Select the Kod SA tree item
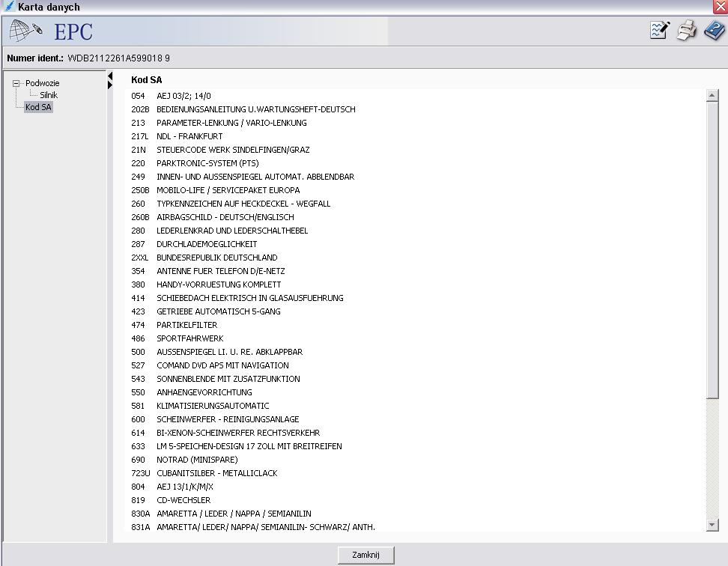The image size is (728, 566). pyautogui.click(x=38, y=107)
